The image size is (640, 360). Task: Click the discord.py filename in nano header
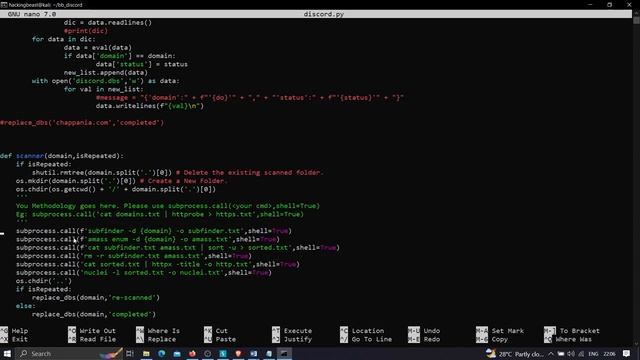[324, 14]
